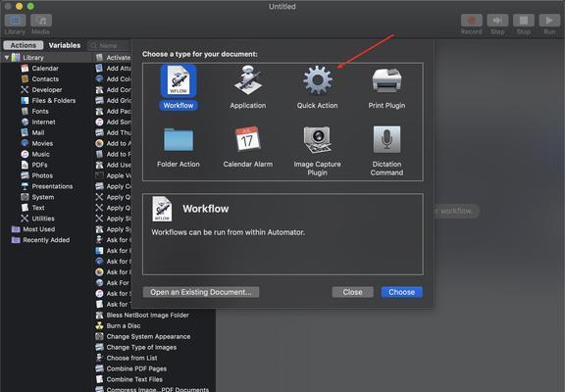The height and width of the screenshot is (392, 565).
Task: Select the Music category
Action: pos(41,154)
